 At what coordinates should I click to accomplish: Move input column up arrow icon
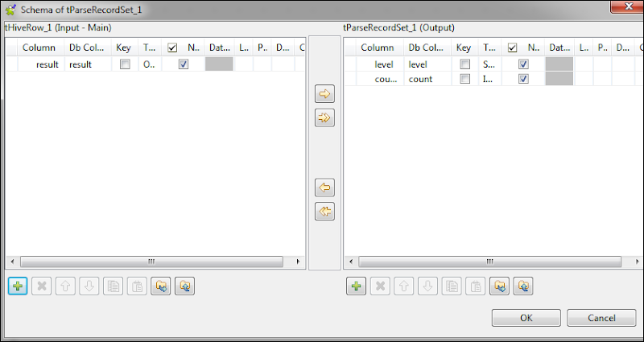click(65, 286)
